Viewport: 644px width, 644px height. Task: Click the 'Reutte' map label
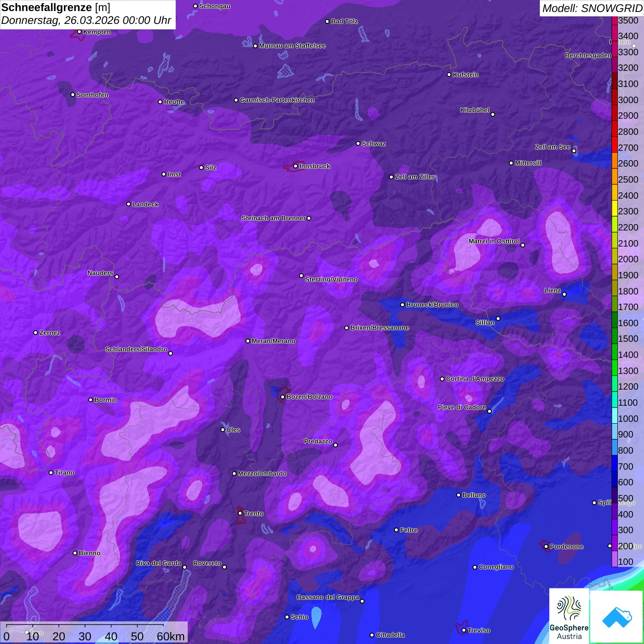pos(174,102)
